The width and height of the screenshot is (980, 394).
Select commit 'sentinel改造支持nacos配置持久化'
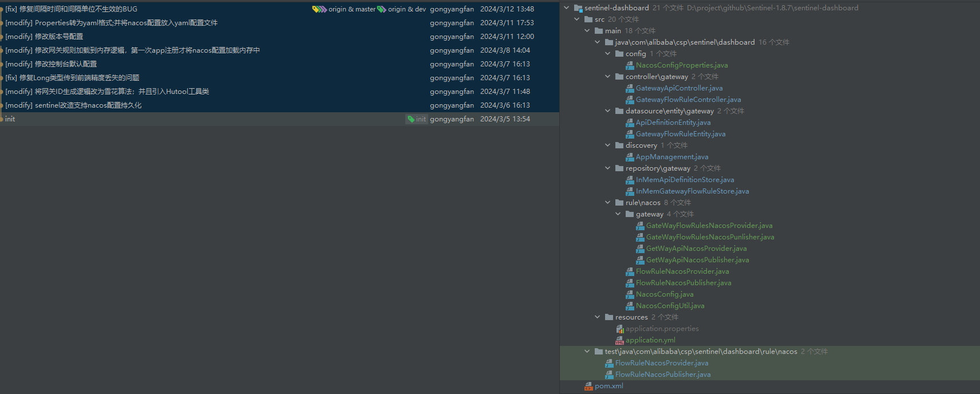point(279,105)
